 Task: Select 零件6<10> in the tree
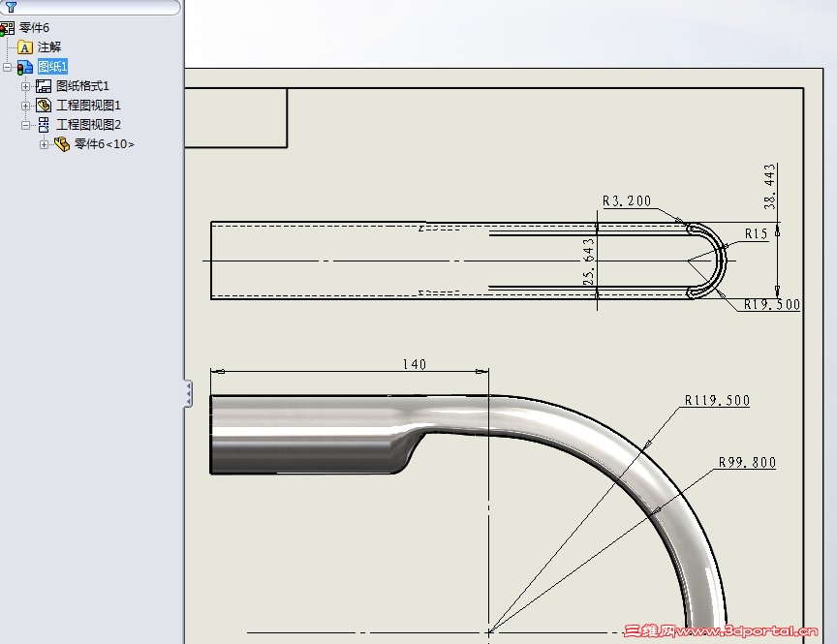105,144
